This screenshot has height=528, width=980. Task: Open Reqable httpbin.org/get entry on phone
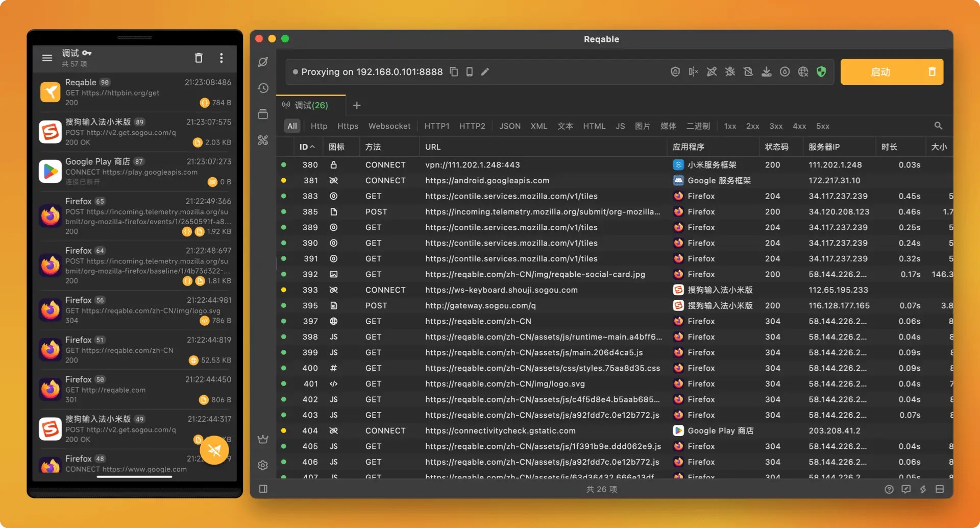point(135,92)
